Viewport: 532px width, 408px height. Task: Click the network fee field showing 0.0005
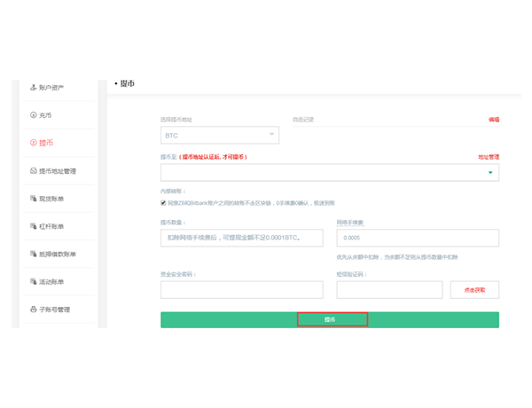417,238
